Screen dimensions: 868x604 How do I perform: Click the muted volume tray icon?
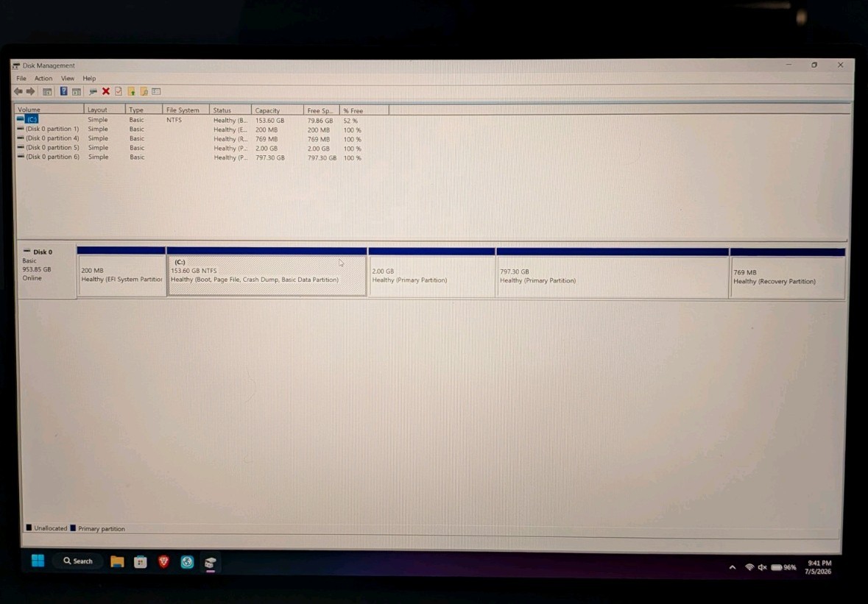762,567
